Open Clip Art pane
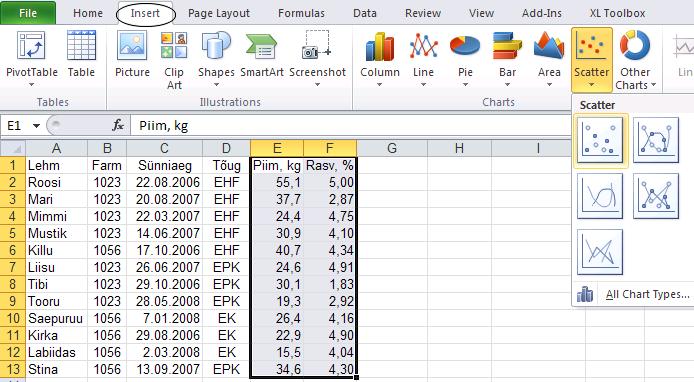The height and width of the screenshot is (382, 694). click(174, 46)
